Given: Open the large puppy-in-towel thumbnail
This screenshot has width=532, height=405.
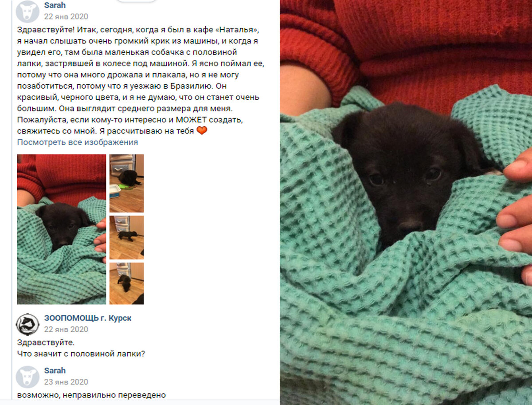Looking at the screenshot, I should (x=62, y=229).
